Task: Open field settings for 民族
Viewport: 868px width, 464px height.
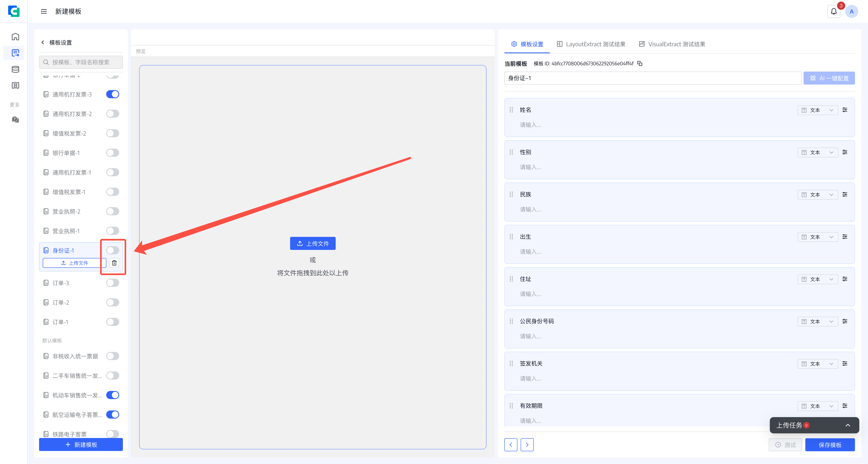Action: pos(845,194)
